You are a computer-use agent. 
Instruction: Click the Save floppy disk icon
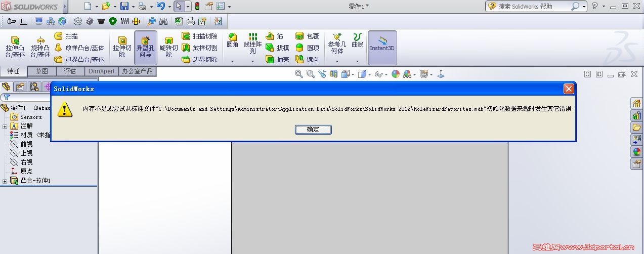click(x=124, y=6)
